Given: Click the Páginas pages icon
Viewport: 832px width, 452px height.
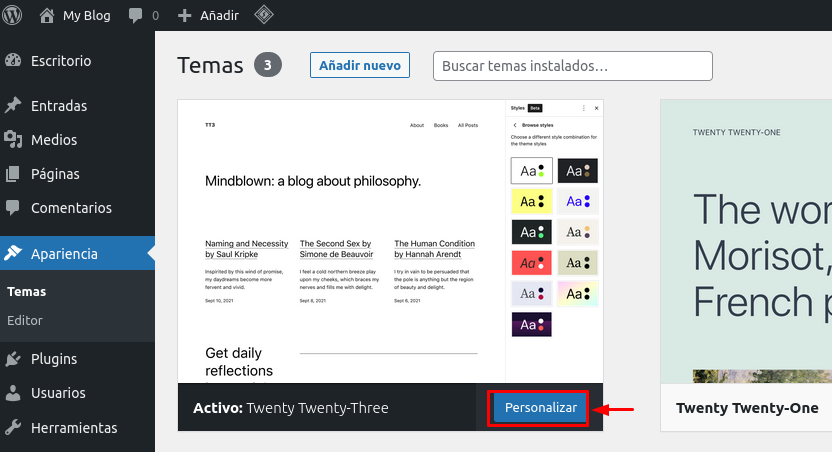Looking at the screenshot, I should coord(13,173).
